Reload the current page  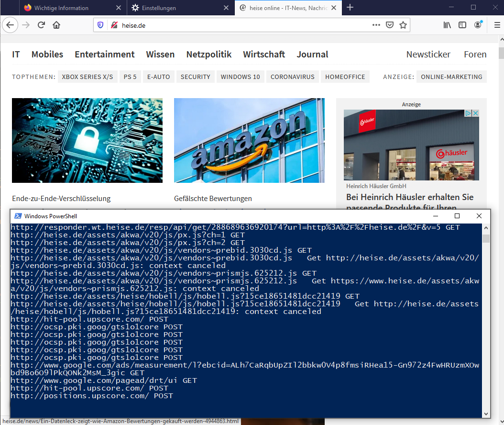pyautogui.click(x=42, y=25)
